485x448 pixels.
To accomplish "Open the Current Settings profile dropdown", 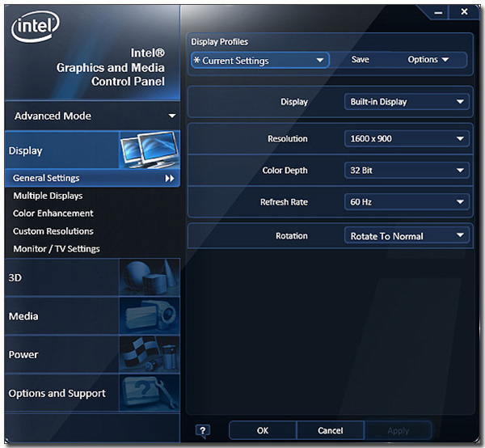I will 259,61.
